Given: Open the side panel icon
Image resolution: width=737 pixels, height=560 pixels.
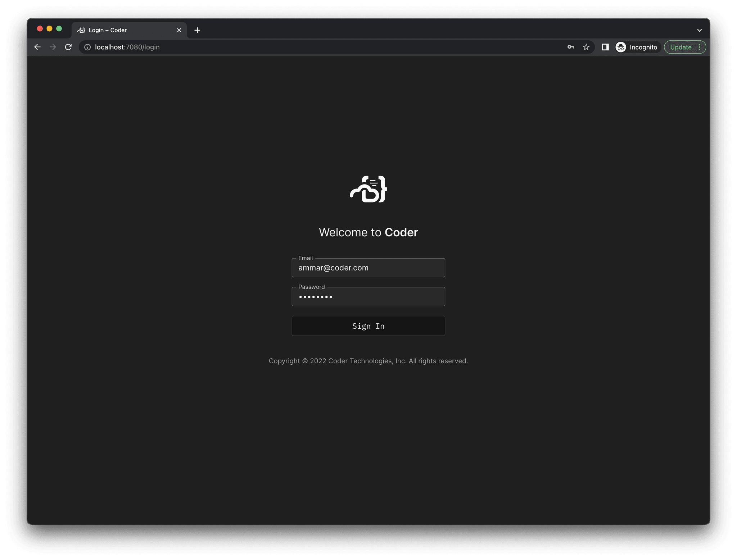Looking at the screenshot, I should (x=605, y=47).
